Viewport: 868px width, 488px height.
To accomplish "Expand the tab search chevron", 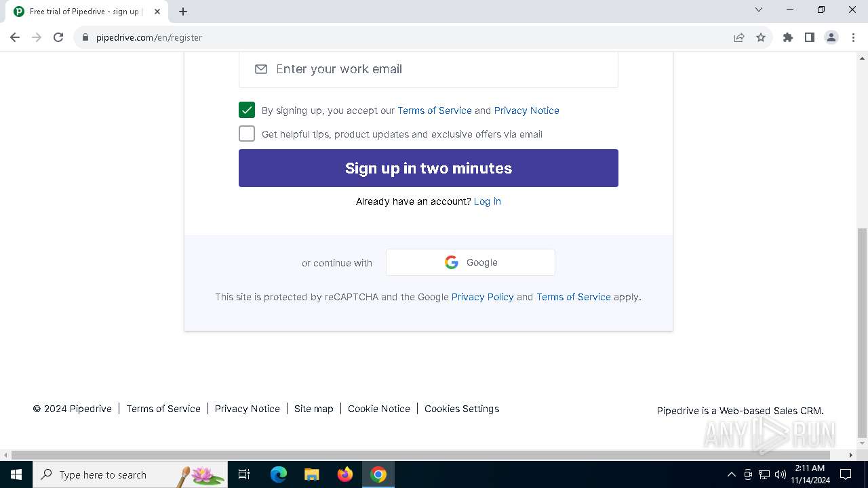I will coord(759,9).
